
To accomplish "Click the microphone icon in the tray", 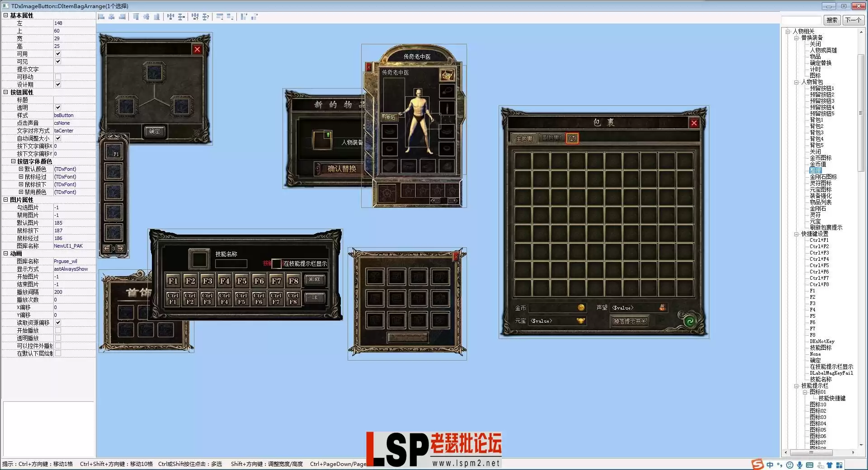I will (x=800, y=465).
